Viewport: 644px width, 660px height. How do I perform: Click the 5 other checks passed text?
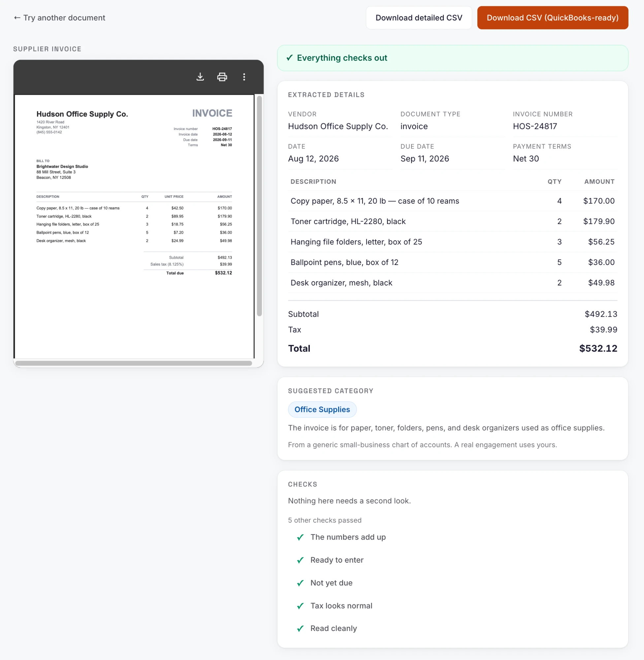[325, 520]
